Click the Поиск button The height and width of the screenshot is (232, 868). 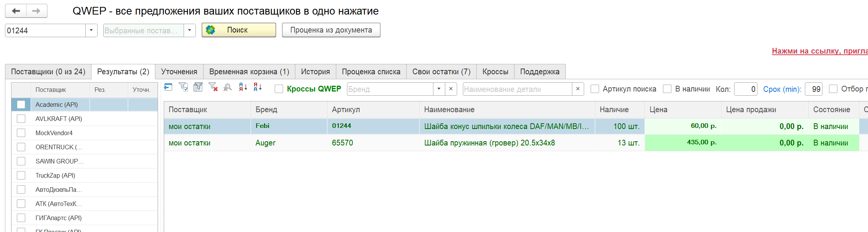pos(239,30)
